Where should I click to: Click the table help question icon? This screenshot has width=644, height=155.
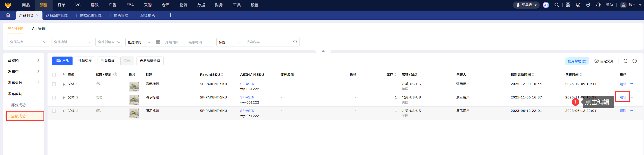pos(635,61)
